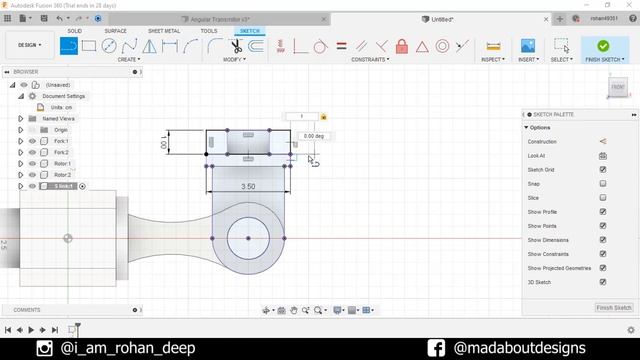
Task: Select the Offset tool
Action: (256, 46)
